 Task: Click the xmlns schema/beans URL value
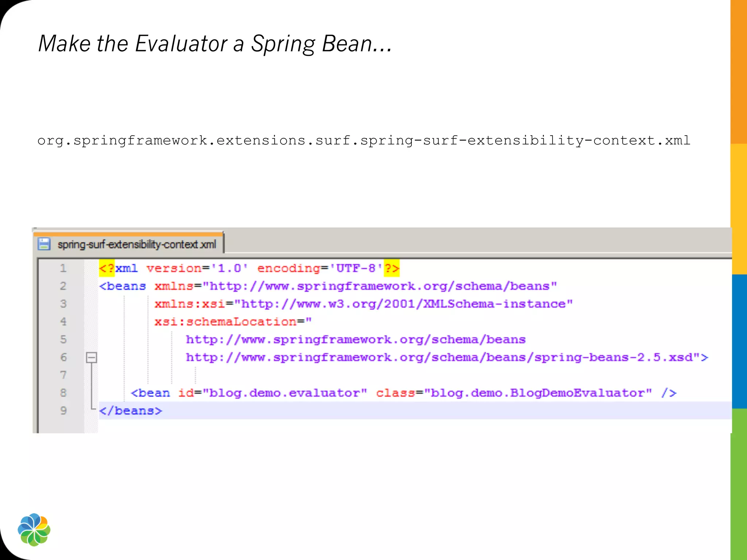[380, 286]
